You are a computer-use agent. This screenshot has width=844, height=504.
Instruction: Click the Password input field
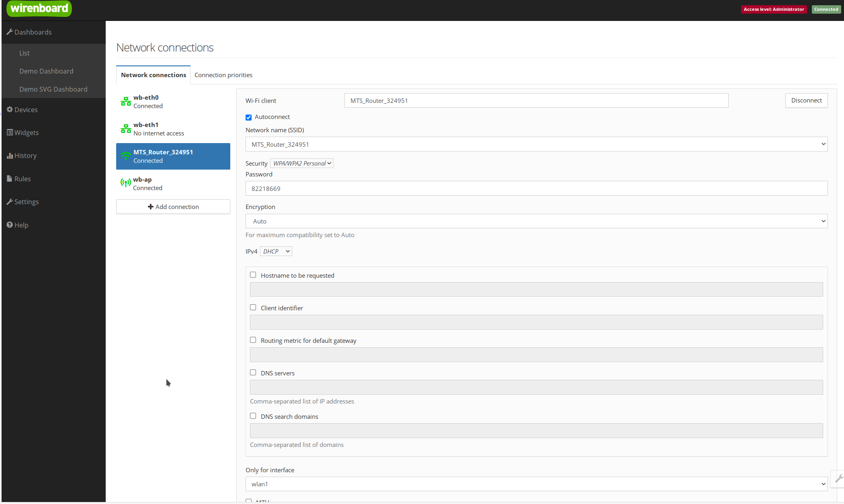[537, 188]
